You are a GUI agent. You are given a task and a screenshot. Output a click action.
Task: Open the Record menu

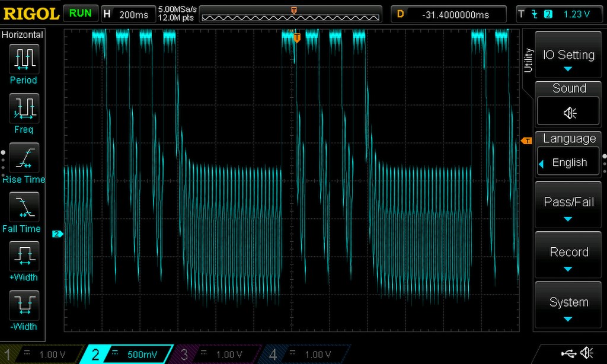click(x=568, y=254)
